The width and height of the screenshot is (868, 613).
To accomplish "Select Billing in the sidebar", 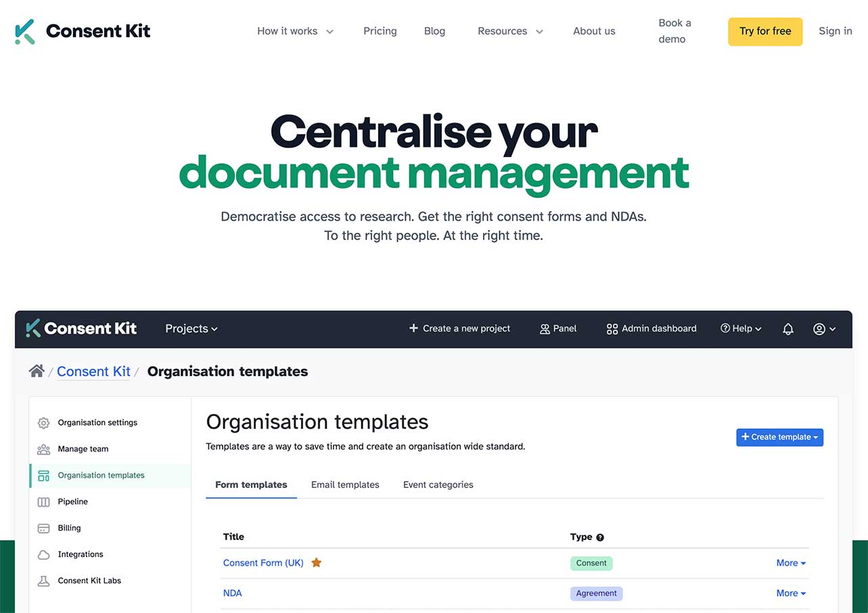I will (69, 528).
